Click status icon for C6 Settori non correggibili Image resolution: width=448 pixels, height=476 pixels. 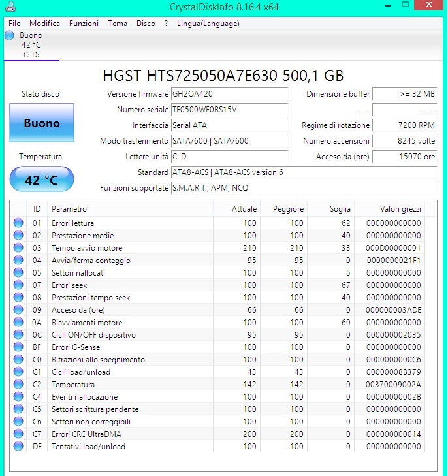(18, 421)
